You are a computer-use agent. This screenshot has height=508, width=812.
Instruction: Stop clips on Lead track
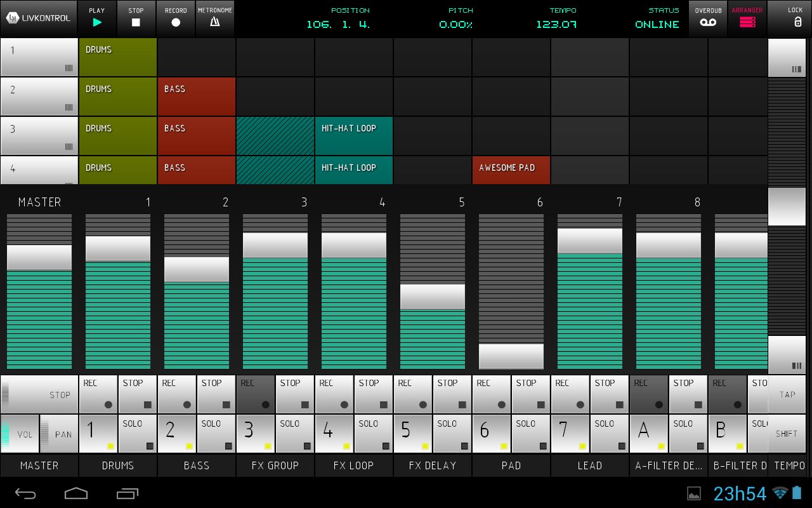click(610, 394)
